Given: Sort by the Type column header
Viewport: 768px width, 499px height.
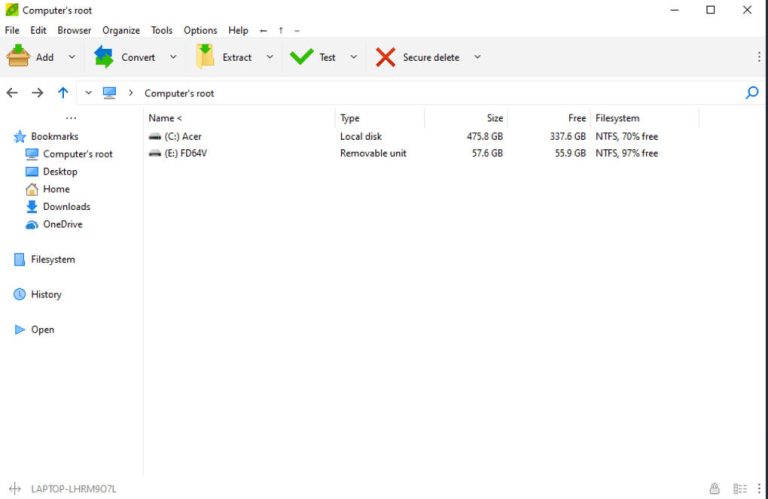Looking at the screenshot, I should 350,118.
